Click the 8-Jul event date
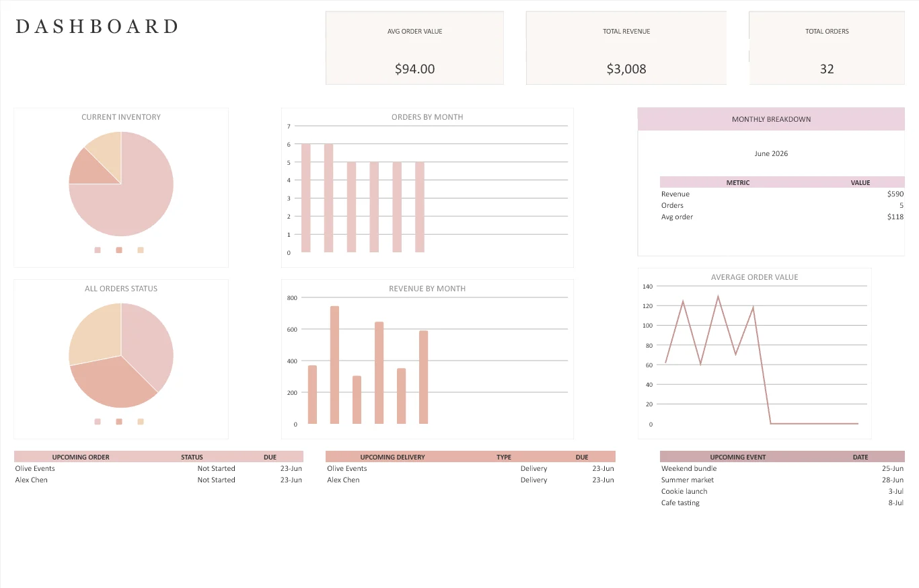The width and height of the screenshot is (919, 588). coord(895,503)
